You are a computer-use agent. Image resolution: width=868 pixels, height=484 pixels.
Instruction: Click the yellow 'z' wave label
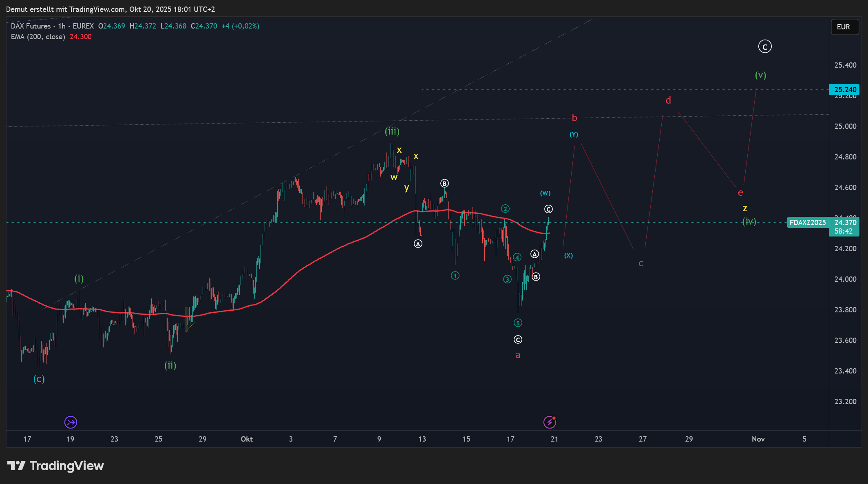[x=745, y=208]
